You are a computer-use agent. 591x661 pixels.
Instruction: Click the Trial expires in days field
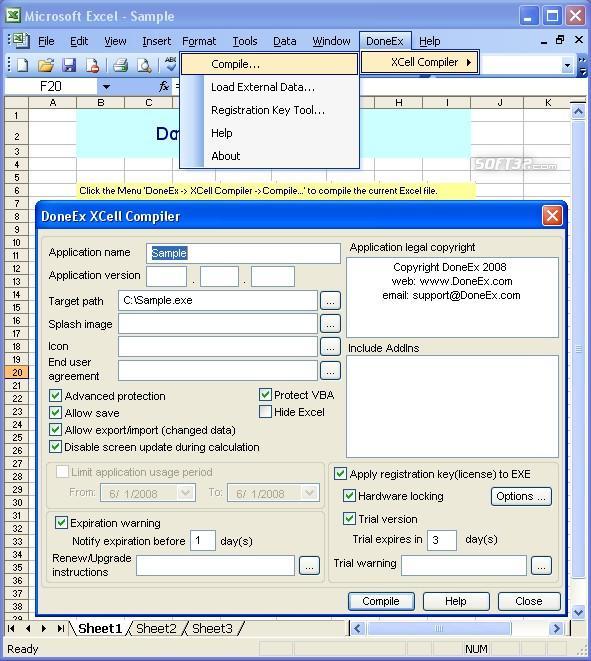click(x=442, y=540)
